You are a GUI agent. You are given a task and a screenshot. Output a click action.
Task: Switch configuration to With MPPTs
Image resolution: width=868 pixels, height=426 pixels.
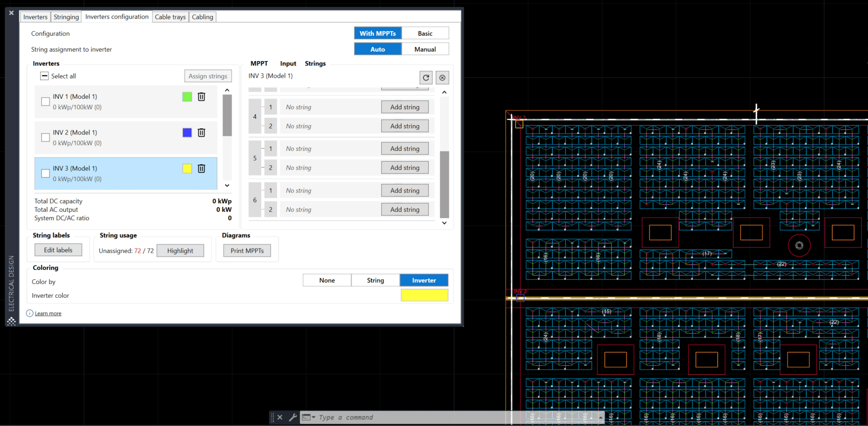(378, 33)
